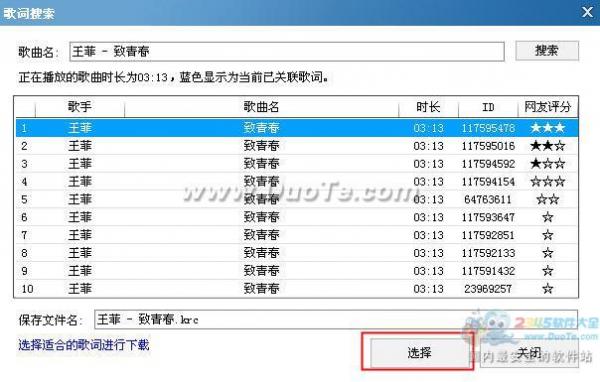The image size is (600, 382).
Task: Click the 选择 button
Action: pyautogui.click(x=419, y=353)
